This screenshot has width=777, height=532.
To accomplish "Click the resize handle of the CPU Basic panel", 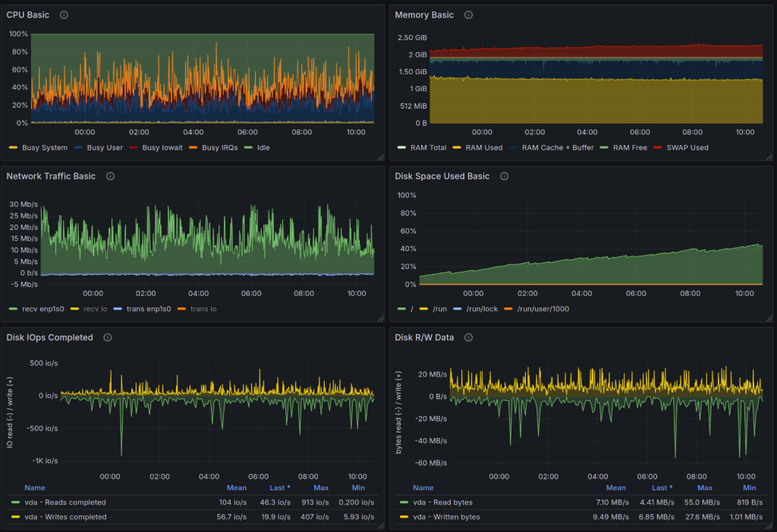I will (x=380, y=156).
